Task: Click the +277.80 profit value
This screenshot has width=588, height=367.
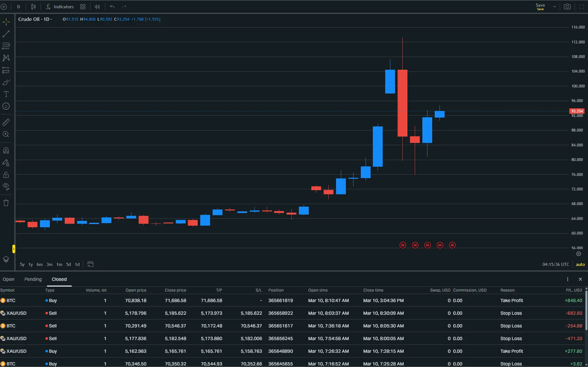Action: 573,351
